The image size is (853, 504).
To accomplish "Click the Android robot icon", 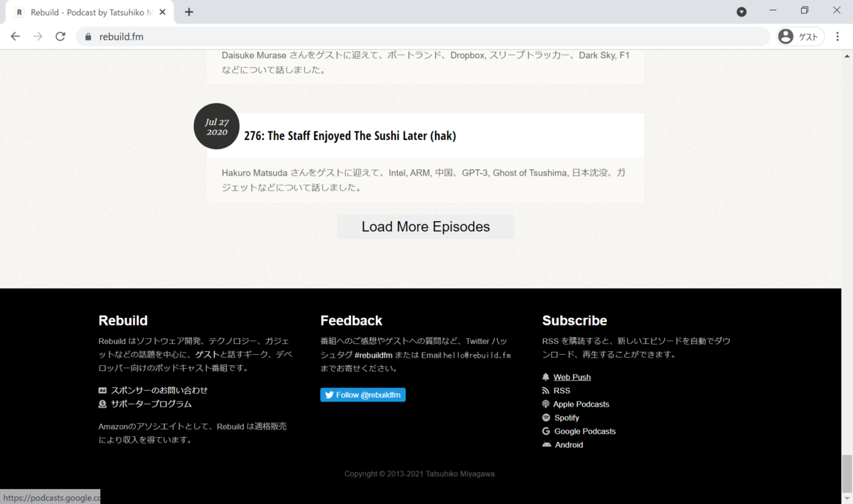I will [x=547, y=445].
